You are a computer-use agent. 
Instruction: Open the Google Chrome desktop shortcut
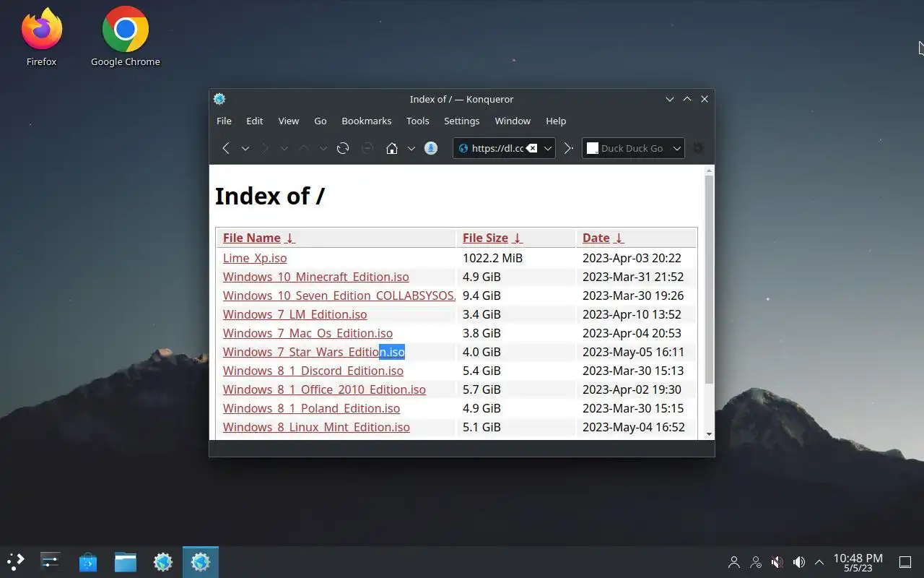[126, 38]
